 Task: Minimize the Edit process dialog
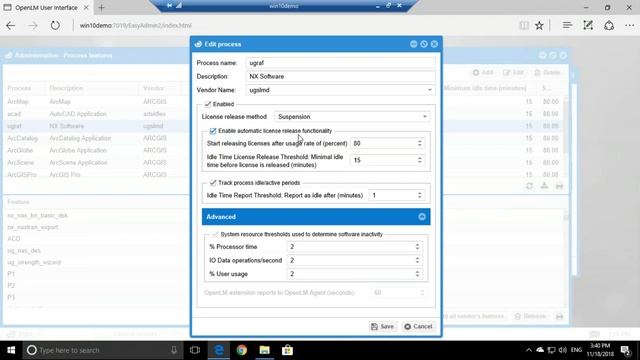pyautogui.click(x=413, y=44)
